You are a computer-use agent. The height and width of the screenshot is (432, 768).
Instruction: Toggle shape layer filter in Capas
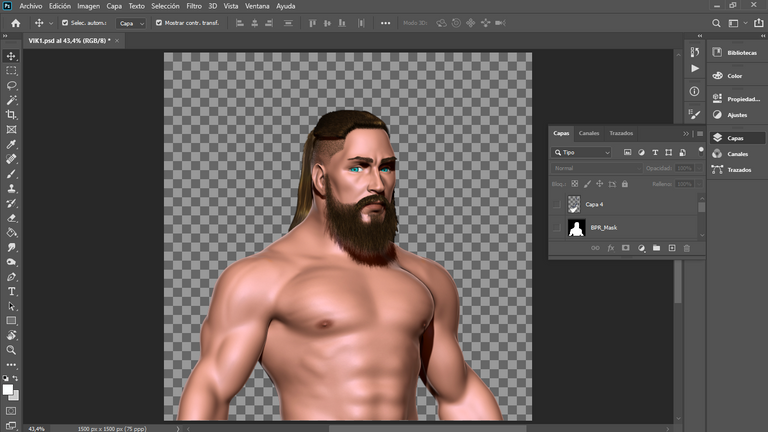[669, 153]
